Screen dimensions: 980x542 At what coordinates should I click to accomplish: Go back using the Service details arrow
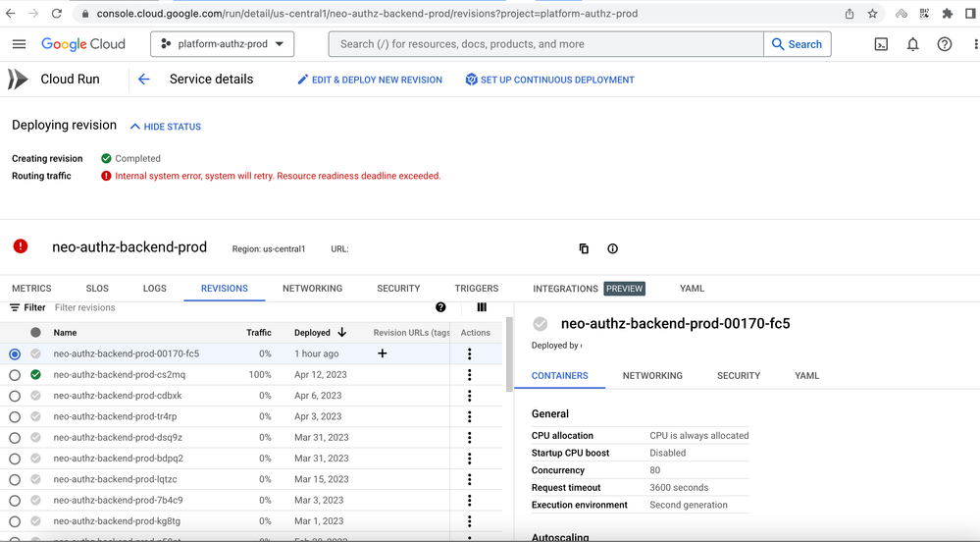144,79
